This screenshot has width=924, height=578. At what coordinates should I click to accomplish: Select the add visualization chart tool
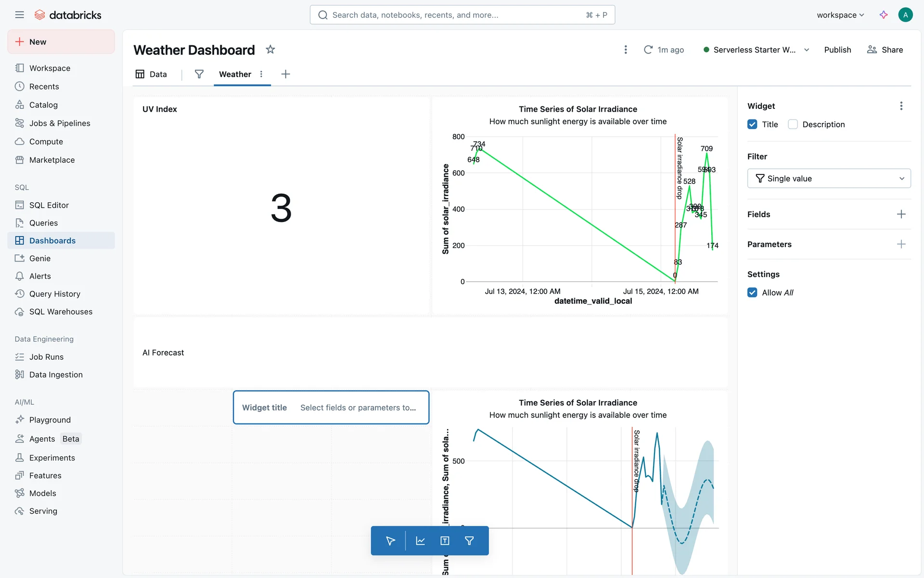420,541
